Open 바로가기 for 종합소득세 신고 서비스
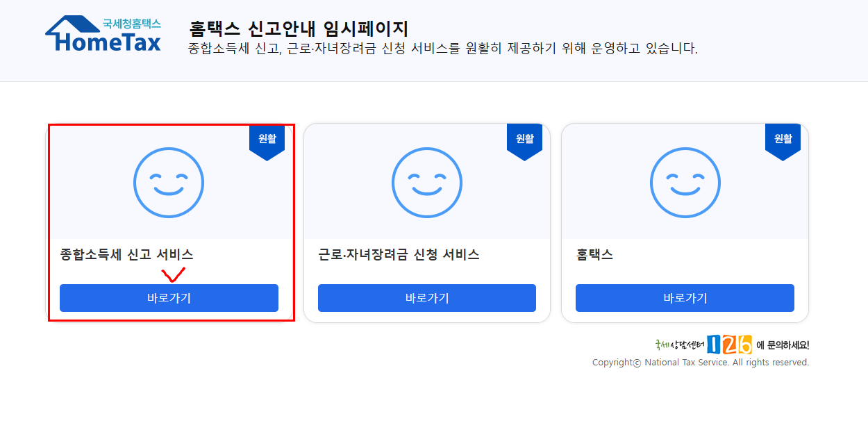 click(x=169, y=297)
